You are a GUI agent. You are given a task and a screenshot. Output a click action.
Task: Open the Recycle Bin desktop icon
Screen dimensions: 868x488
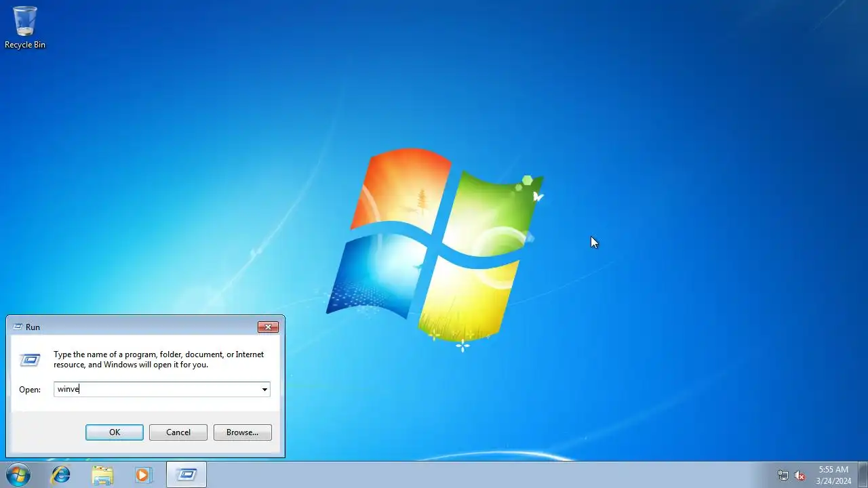click(25, 27)
